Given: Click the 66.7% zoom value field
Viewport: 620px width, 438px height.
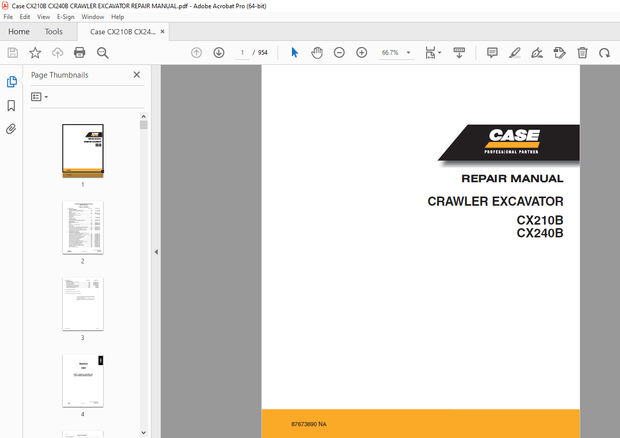Looking at the screenshot, I should point(390,53).
